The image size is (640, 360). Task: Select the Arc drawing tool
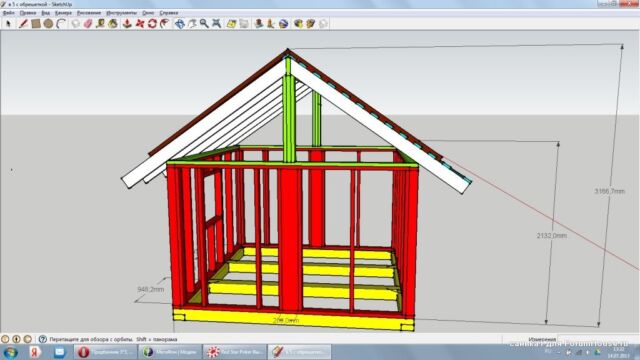(x=61, y=24)
